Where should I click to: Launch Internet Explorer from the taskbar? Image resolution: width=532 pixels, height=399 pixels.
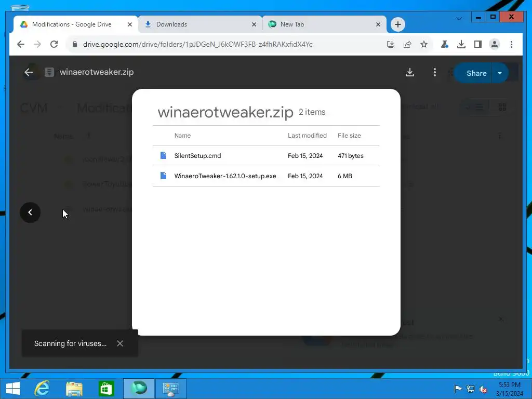click(42, 389)
